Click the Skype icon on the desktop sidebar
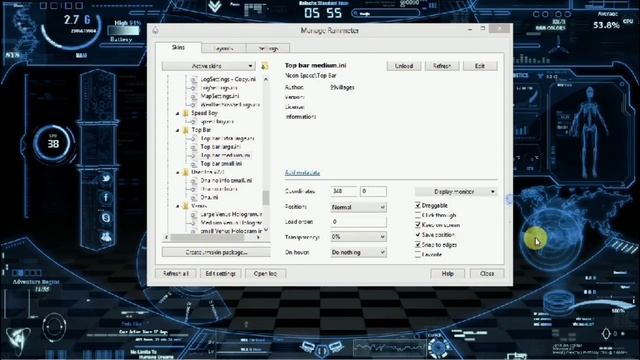The width and height of the screenshot is (640, 360). click(106, 218)
